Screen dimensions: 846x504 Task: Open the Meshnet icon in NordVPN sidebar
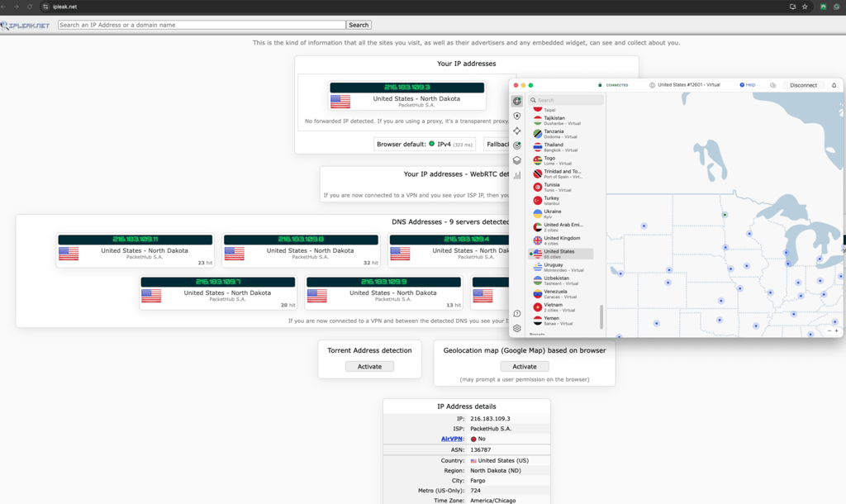(517, 131)
